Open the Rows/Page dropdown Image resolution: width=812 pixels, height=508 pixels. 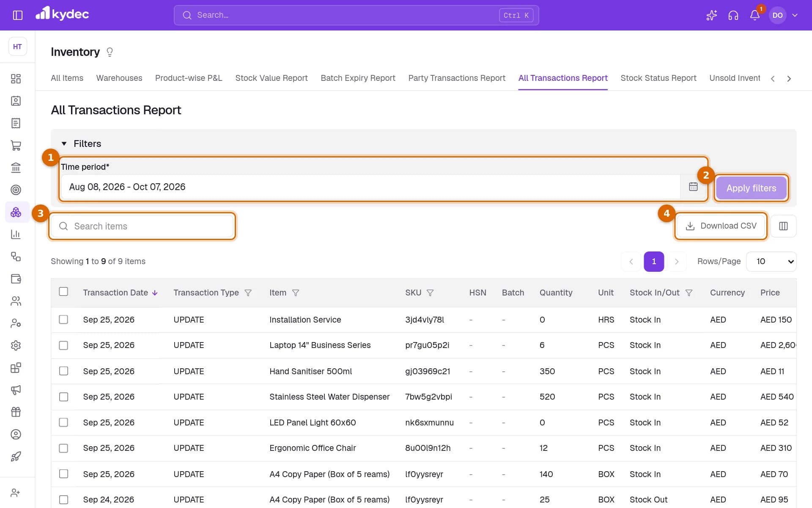[x=771, y=262]
